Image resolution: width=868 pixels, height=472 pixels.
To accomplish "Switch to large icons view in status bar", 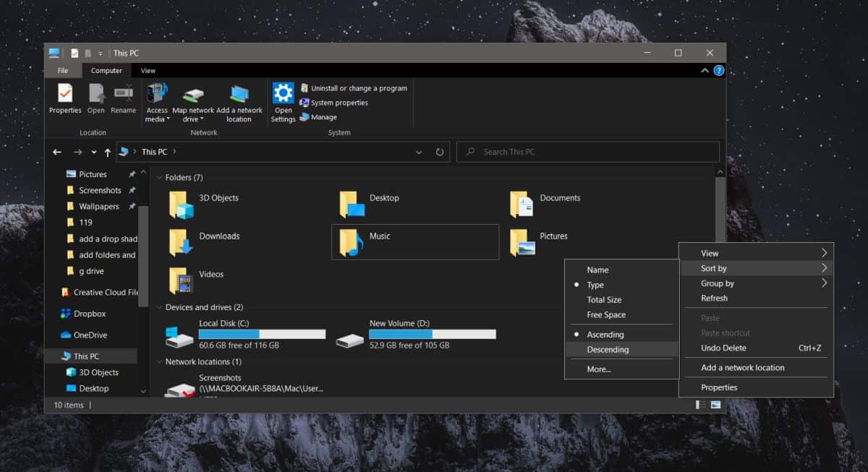I will pyautogui.click(x=715, y=405).
